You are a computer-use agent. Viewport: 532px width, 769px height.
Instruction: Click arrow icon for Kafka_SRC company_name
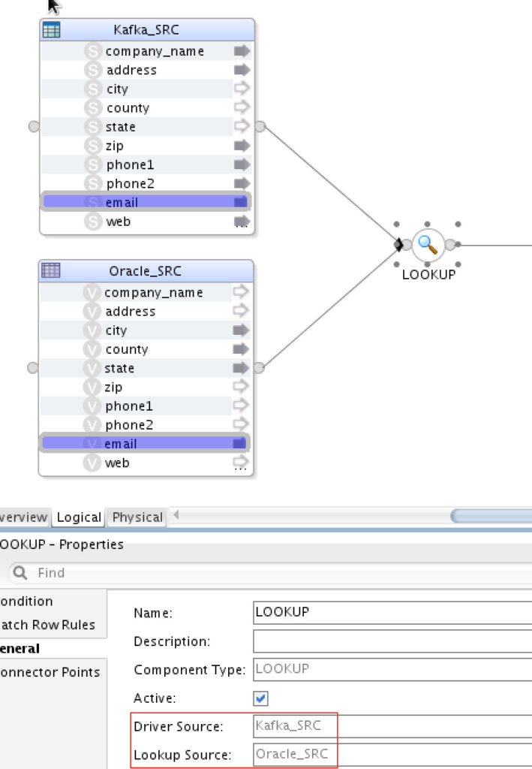pos(242,51)
